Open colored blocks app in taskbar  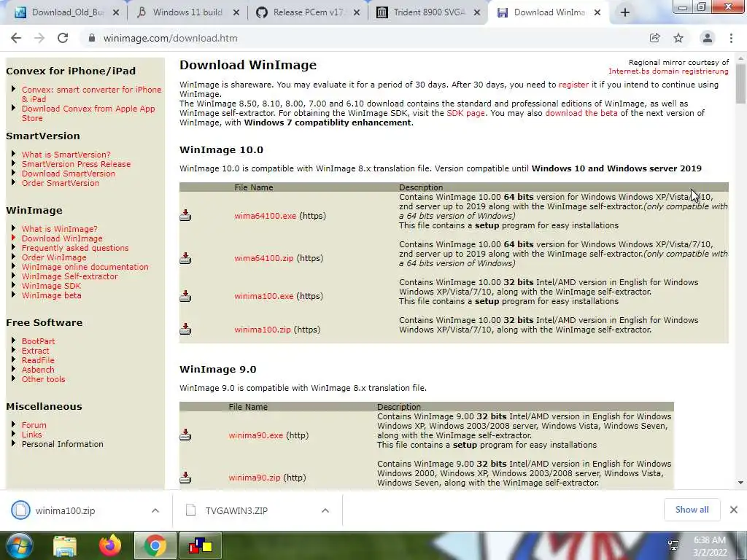tap(200, 545)
